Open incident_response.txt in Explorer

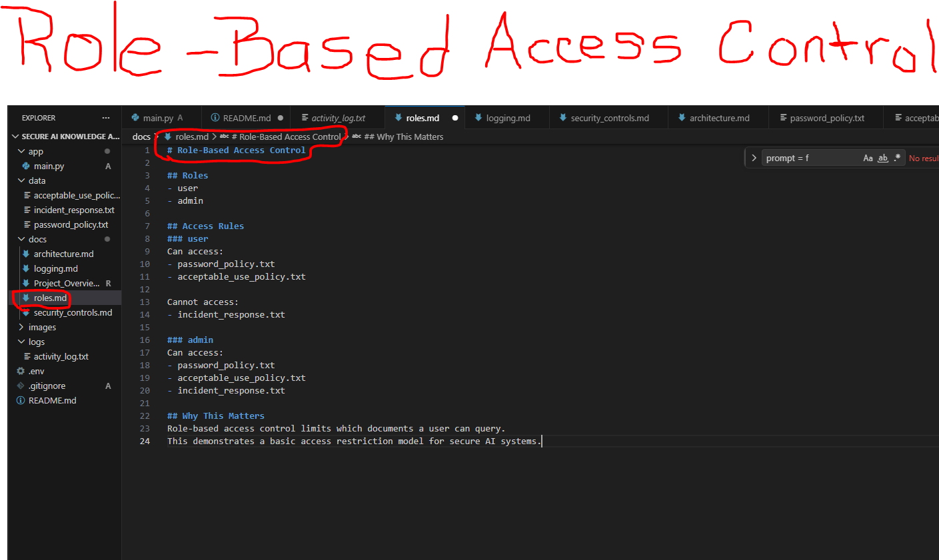pyautogui.click(x=65, y=210)
